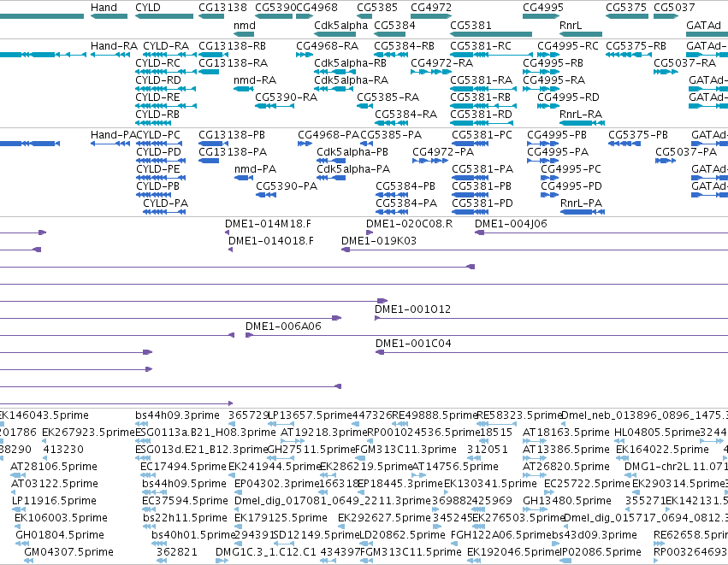The height and width of the screenshot is (565, 728).
Task: Select EST AT18163.5prime
Action: click(x=565, y=433)
